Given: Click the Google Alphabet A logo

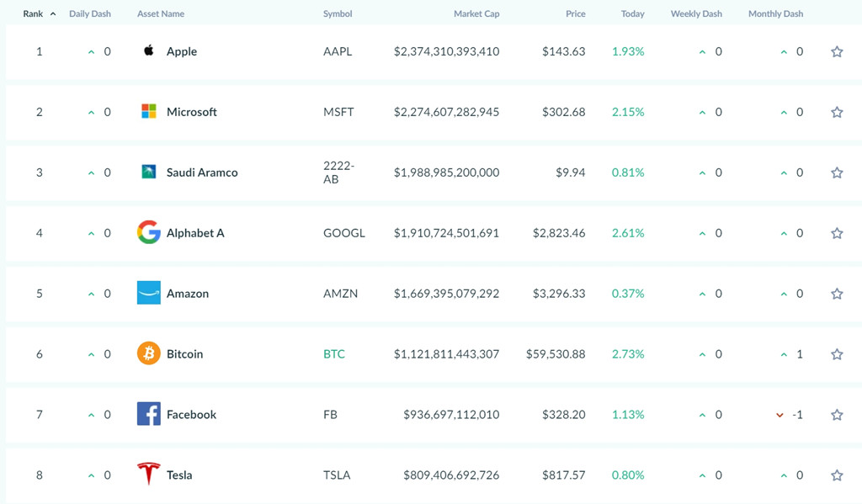Looking at the screenshot, I should (148, 232).
